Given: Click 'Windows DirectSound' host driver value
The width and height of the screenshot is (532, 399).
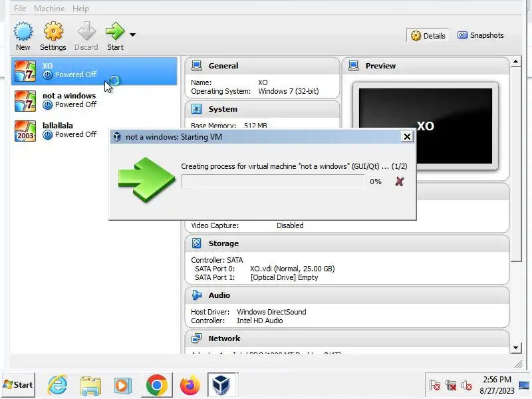Looking at the screenshot, I should coord(271,312).
